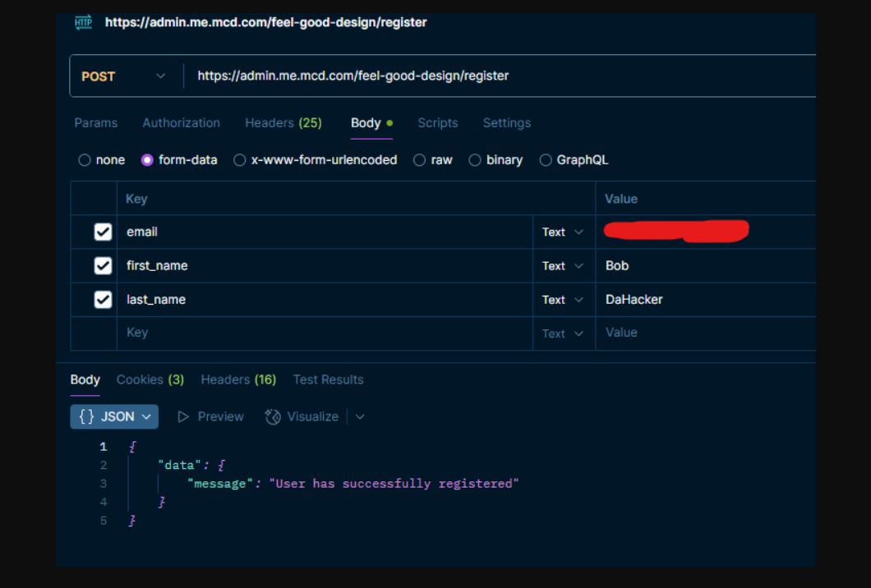The image size is (871, 588).
Task: Click the empty Key field in new row
Action: (x=325, y=333)
